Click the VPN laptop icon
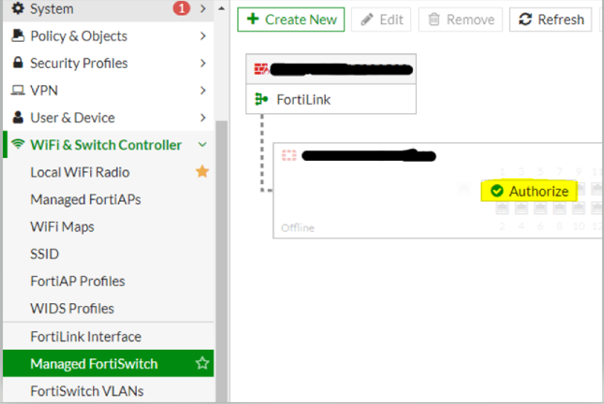This screenshot has height=404, width=604. coord(18,90)
